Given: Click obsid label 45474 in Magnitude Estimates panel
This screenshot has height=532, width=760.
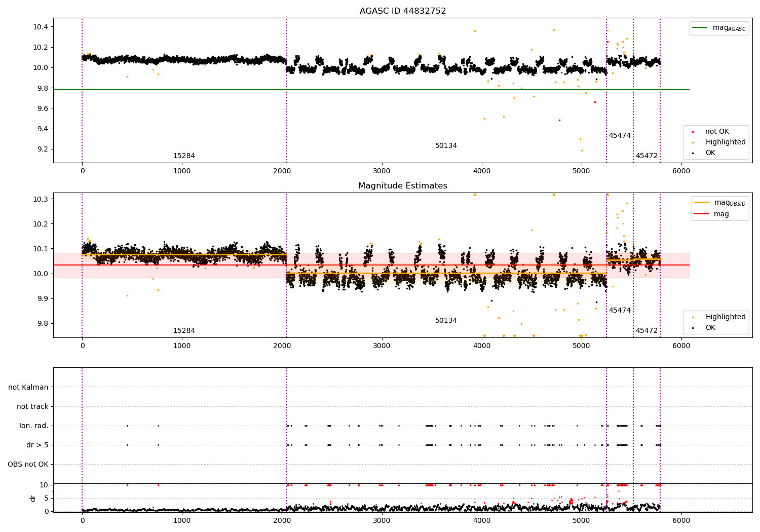Looking at the screenshot, I should pyautogui.click(x=620, y=311).
